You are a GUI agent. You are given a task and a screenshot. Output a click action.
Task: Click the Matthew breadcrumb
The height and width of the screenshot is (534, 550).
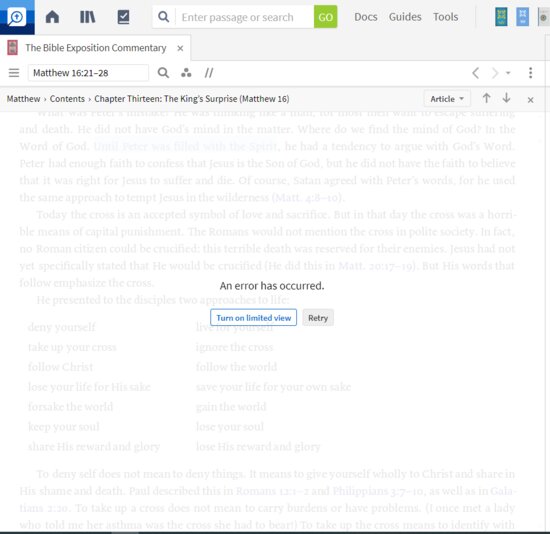click(24, 99)
